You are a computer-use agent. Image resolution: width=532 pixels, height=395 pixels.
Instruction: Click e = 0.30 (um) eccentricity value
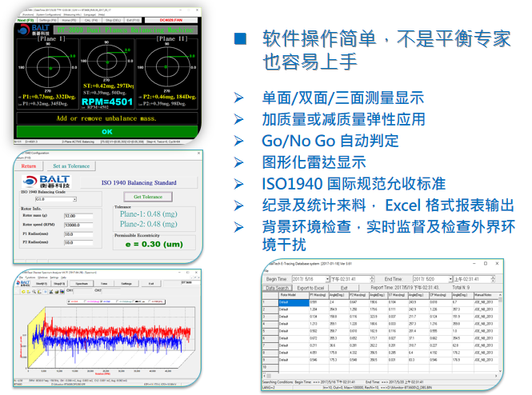click(154, 244)
